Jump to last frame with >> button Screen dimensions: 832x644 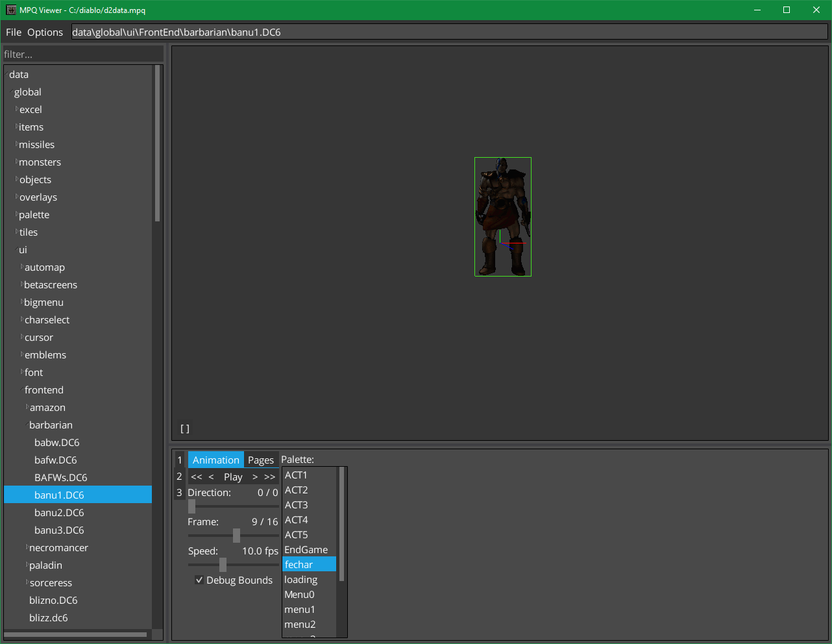click(270, 477)
